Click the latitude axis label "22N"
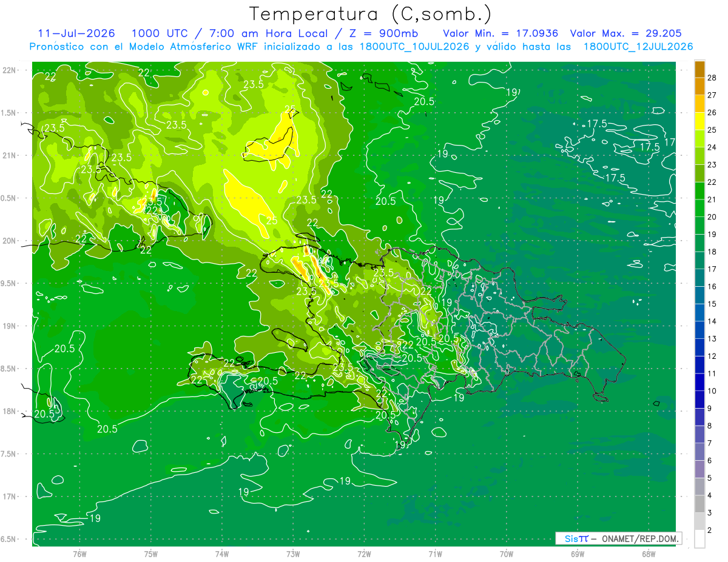Screen dimensions: 728x562 (10, 70)
